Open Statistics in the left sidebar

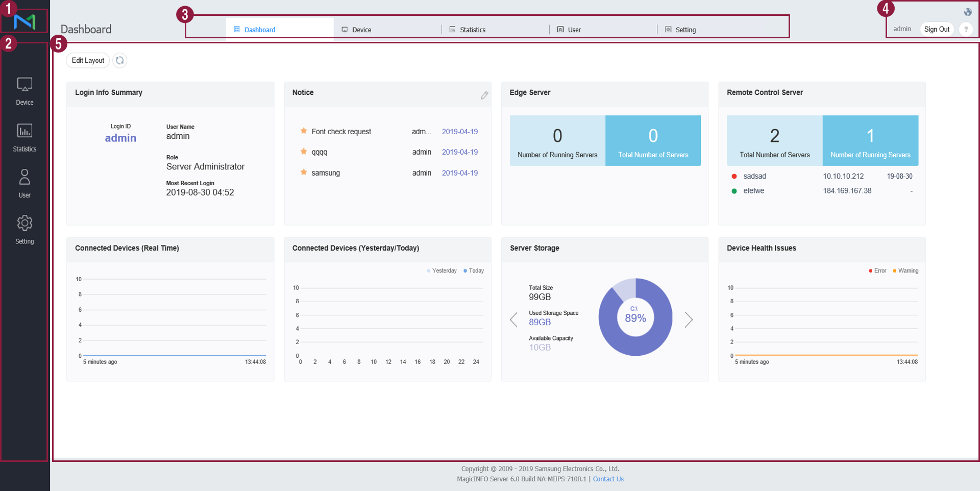[x=24, y=137]
